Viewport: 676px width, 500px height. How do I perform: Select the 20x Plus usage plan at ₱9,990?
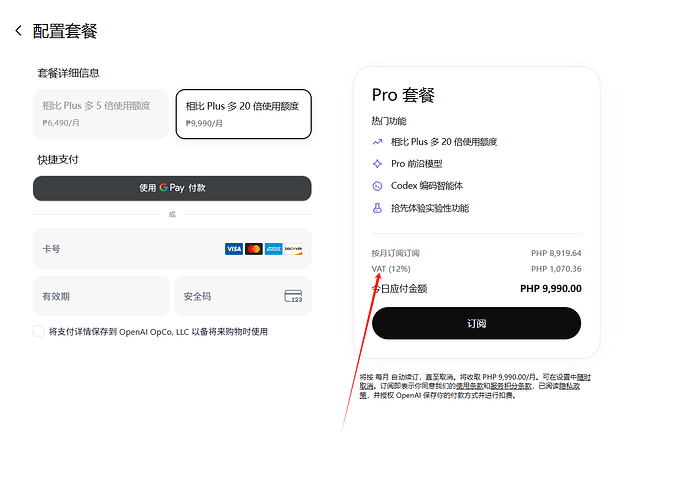pos(244,114)
